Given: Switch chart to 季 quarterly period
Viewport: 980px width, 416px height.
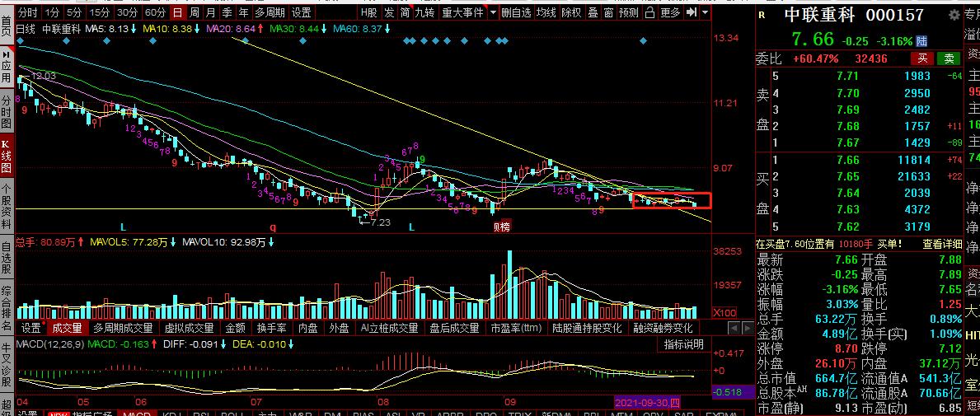Looking at the screenshot, I should [x=227, y=12].
